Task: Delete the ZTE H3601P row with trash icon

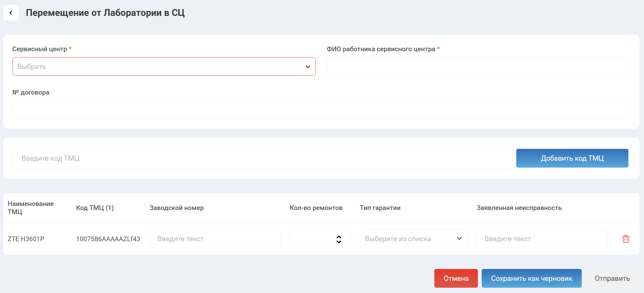Action: click(x=626, y=239)
